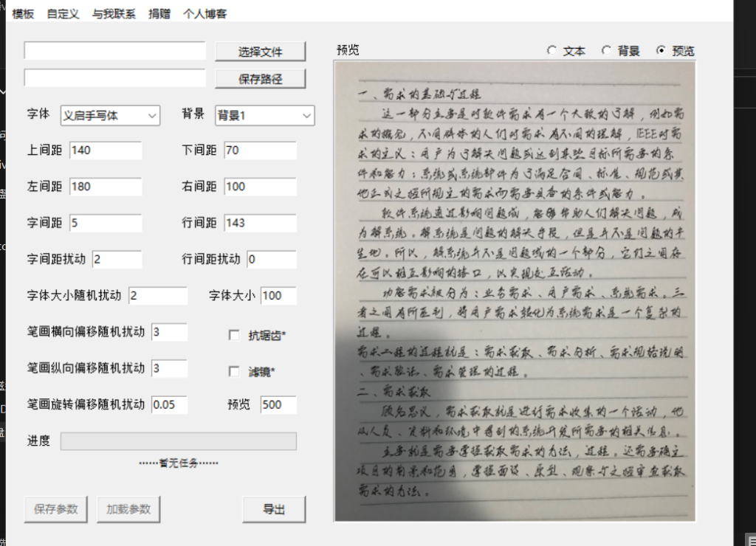Expand the 字体 font dropdown

tap(110, 116)
